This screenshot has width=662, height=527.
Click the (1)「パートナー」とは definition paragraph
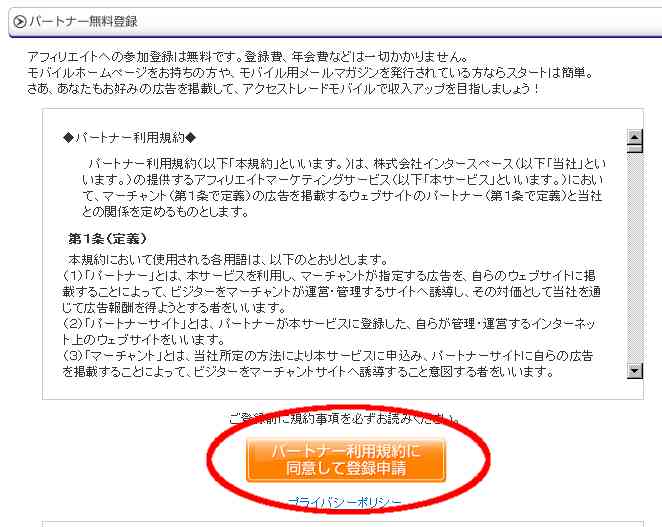click(331, 291)
